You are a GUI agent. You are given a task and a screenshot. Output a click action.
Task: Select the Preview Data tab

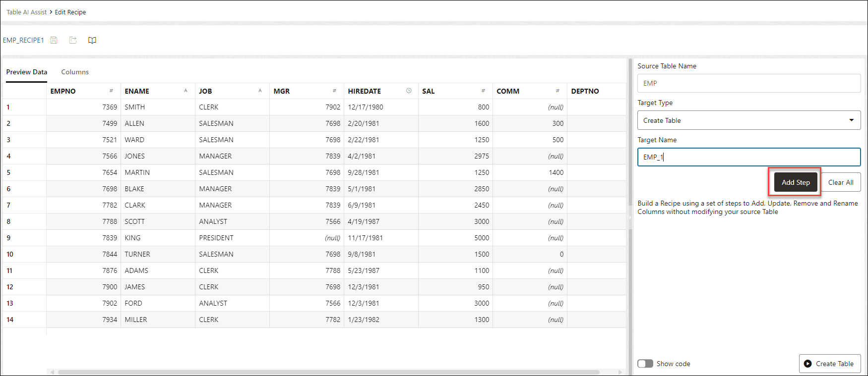(27, 72)
